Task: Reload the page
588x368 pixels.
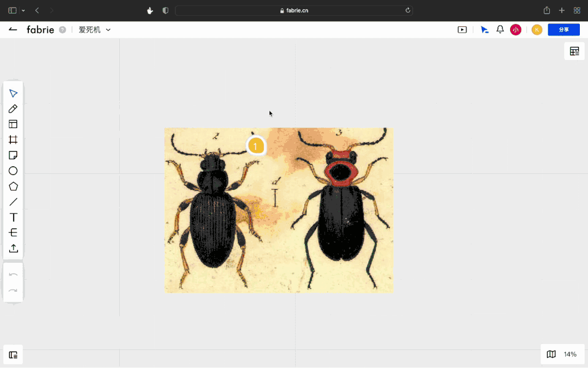Action: coord(408,10)
